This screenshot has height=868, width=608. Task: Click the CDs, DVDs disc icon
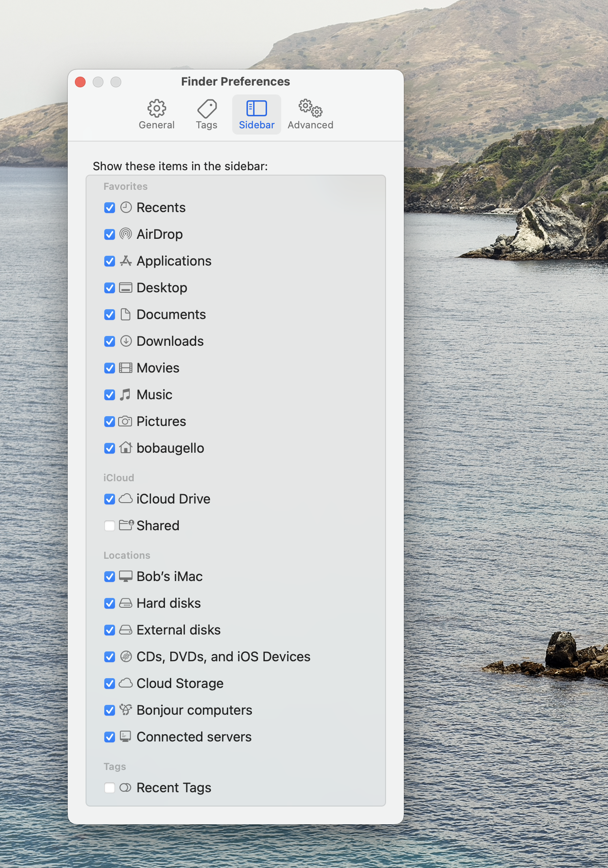[126, 656]
